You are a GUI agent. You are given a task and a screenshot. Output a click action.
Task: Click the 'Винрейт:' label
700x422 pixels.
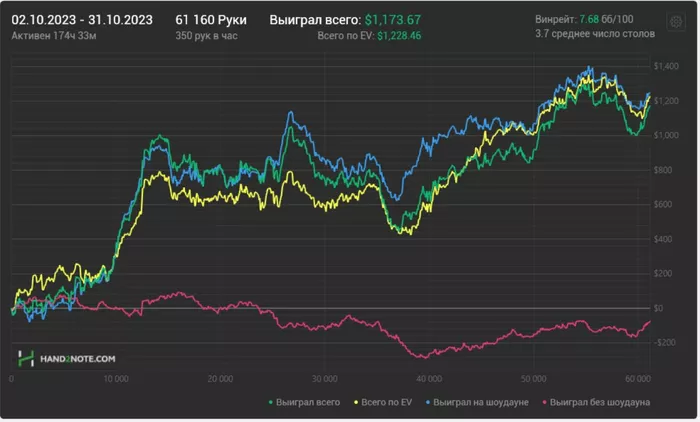tap(556, 19)
